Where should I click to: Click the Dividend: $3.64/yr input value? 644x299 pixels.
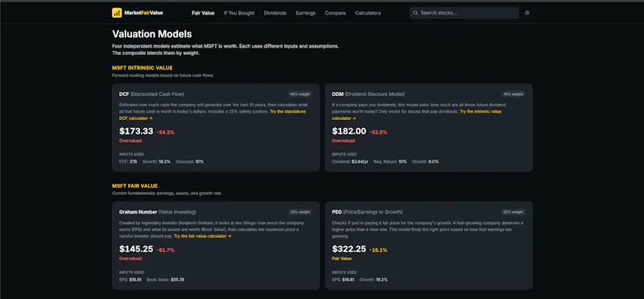tap(350, 162)
